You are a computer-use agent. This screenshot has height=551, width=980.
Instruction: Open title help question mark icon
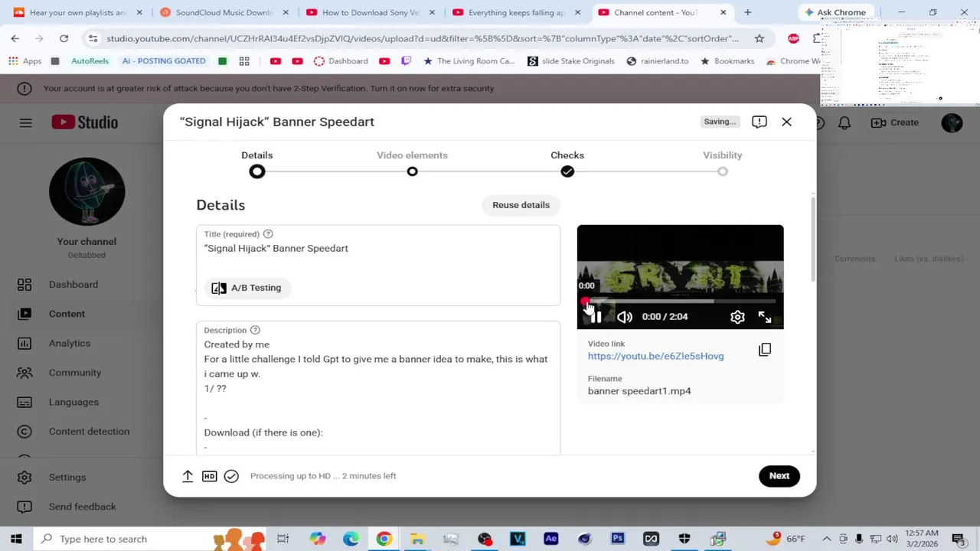click(268, 234)
